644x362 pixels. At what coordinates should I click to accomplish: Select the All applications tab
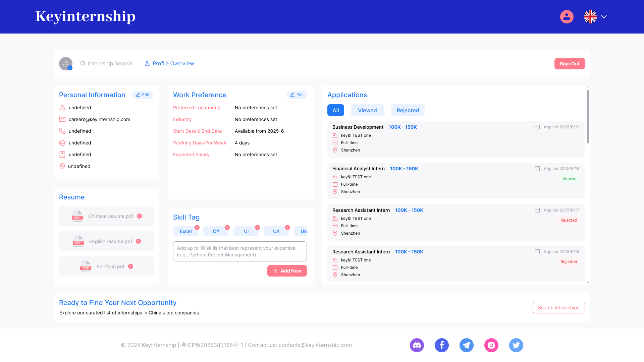click(x=335, y=110)
